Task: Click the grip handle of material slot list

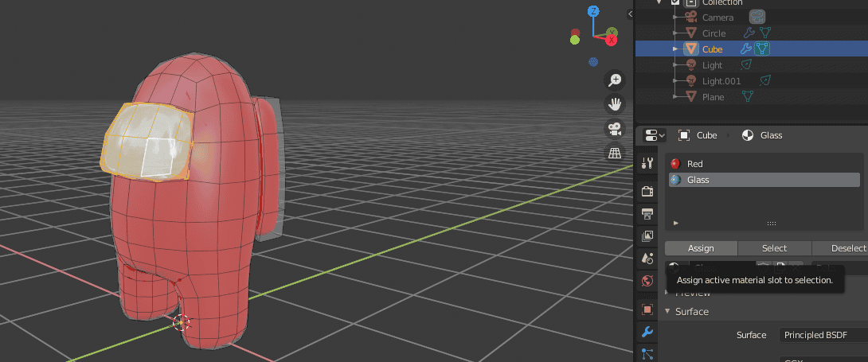Action: tap(771, 224)
